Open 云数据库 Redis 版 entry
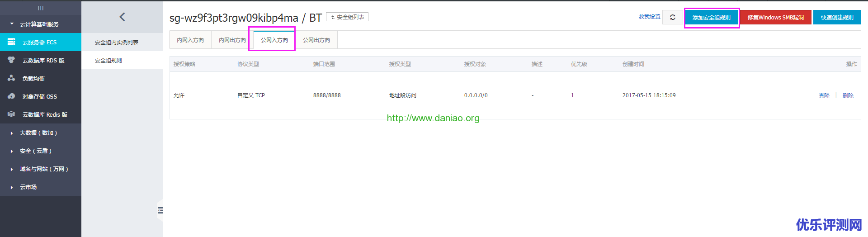This screenshot has width=868, height=237. (x=41, y=114)
